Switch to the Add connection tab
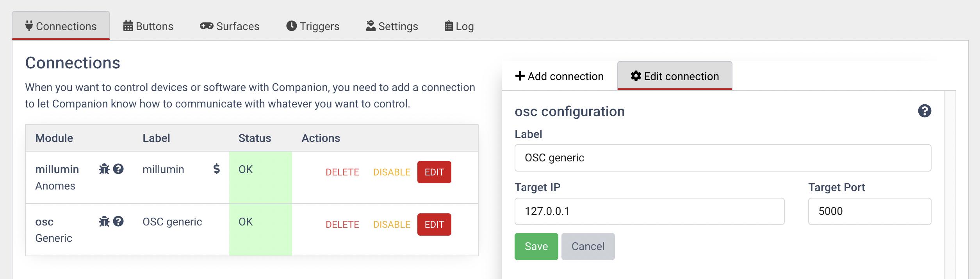The height and width of the screenshot is (279, 980). (559, 76)
